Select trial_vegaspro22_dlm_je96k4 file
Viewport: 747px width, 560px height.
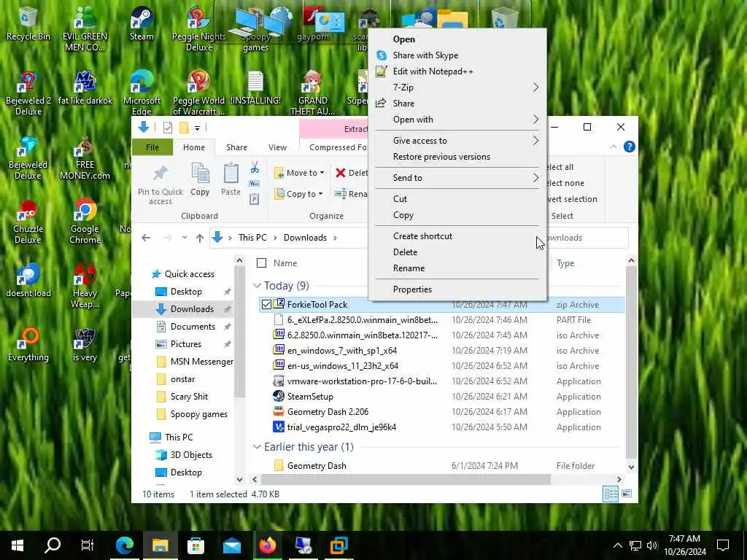pos(341,427)
